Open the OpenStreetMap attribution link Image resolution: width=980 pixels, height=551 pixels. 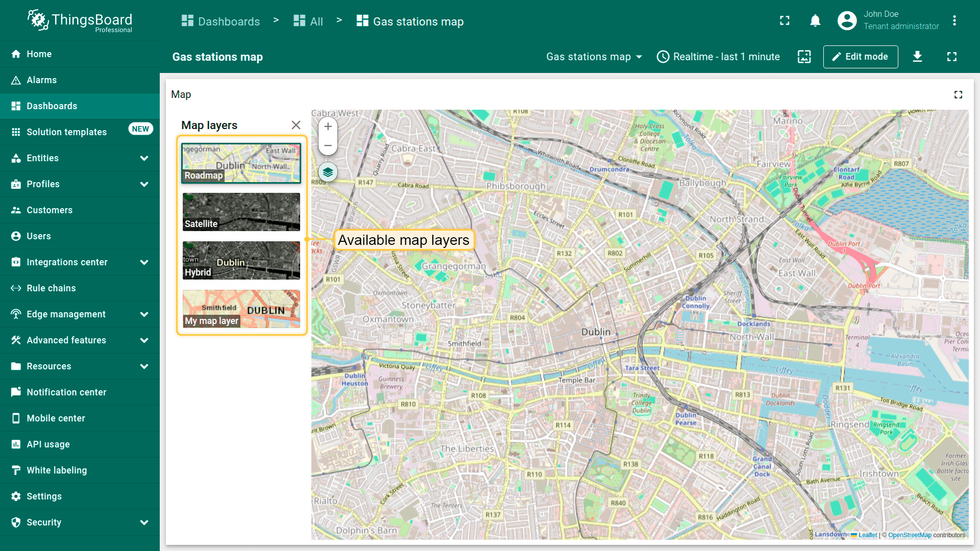coord(910,535)
